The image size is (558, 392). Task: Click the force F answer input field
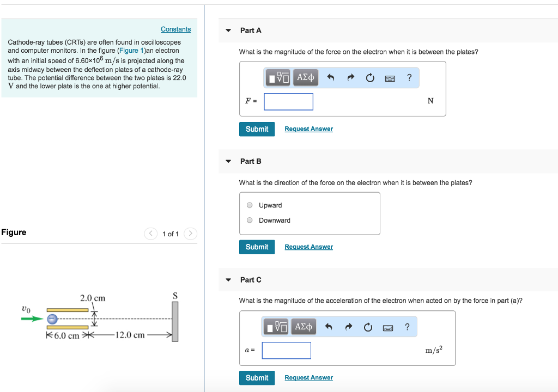point(289,102)
